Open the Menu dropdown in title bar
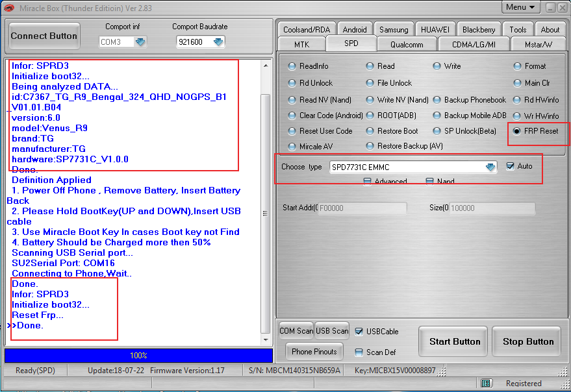Screen dimensions: 571x392 pos(520,7)
